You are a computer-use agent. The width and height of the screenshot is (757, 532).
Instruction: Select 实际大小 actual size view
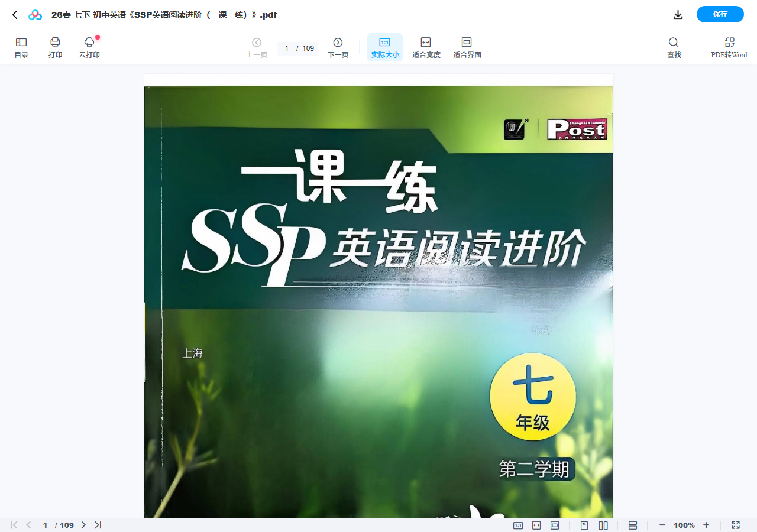tap(385, 47)
